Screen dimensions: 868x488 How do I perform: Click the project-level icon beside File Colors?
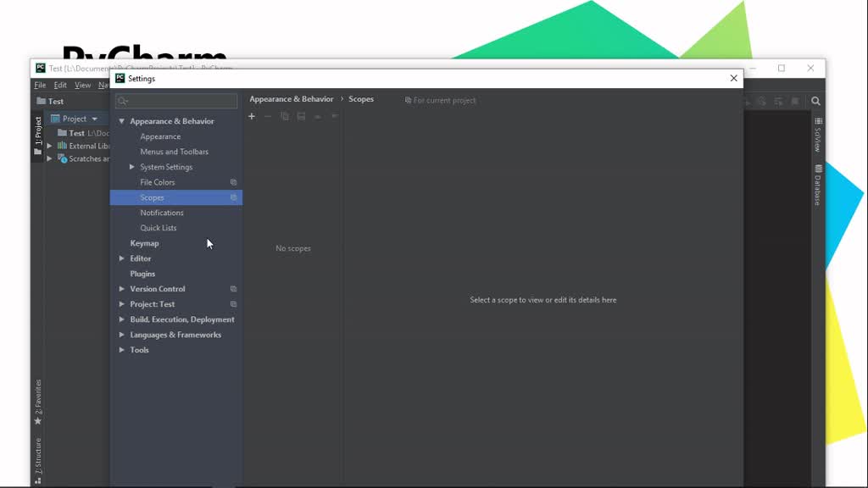click(x=234, y=182)
